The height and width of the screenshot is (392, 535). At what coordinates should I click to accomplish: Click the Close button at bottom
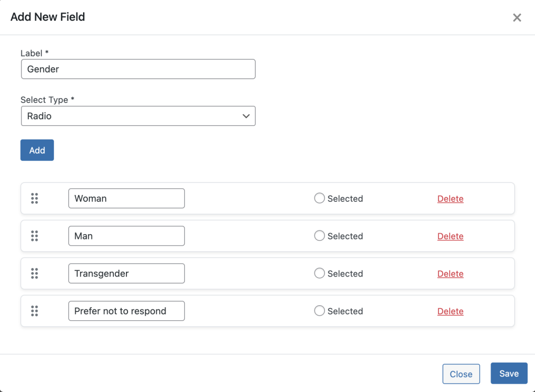coord(461,374)
